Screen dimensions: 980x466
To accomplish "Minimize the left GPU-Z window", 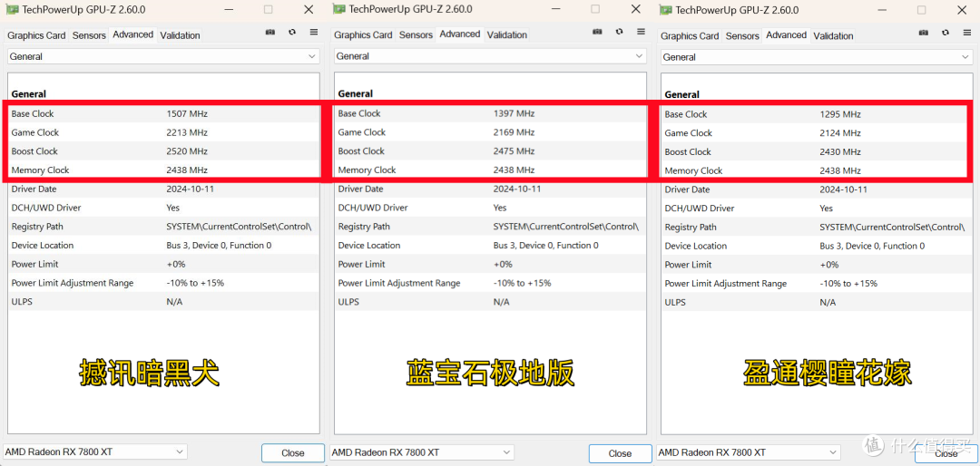I will [229, 9].
